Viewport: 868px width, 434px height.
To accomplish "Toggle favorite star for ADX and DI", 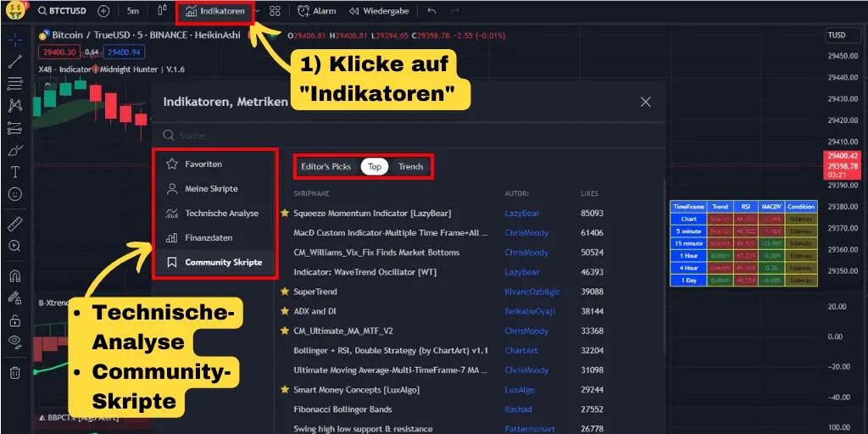I will point(285,311).
